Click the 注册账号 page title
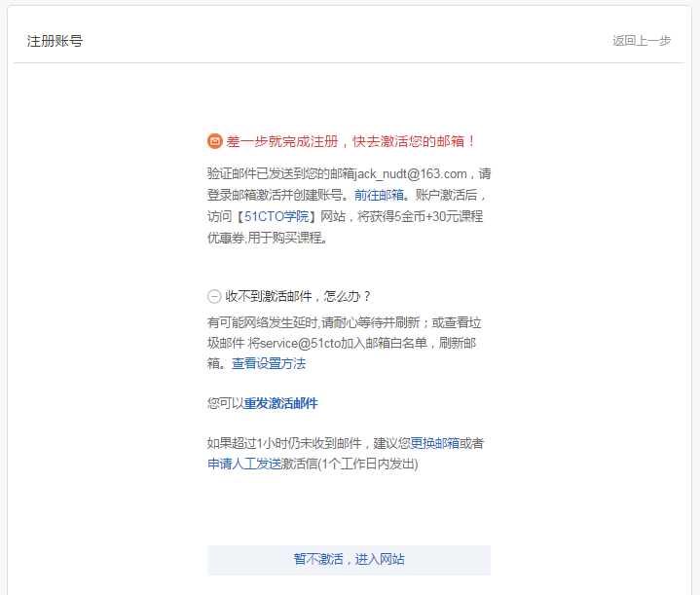 pyautogui.click(x=55, y=41)
